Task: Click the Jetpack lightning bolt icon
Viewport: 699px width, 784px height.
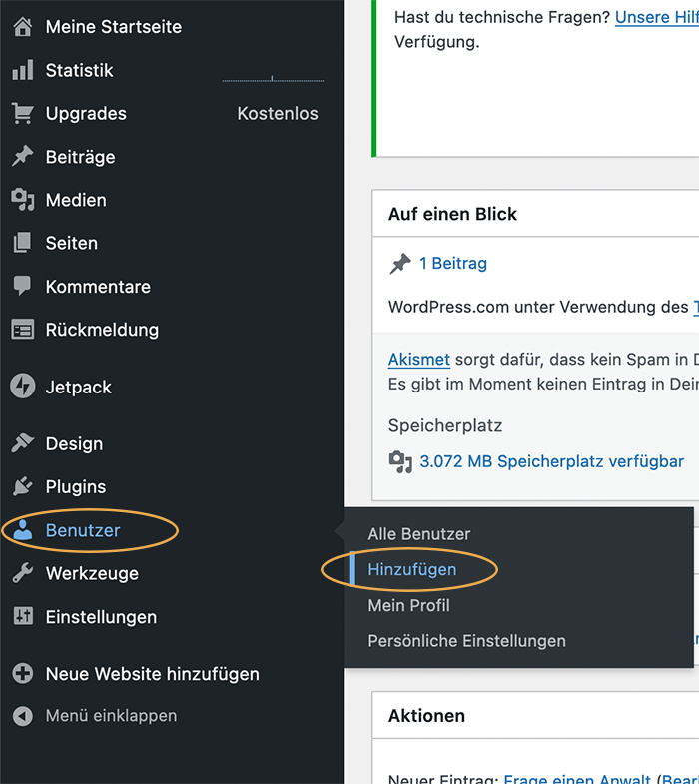Action: [23, 386]
